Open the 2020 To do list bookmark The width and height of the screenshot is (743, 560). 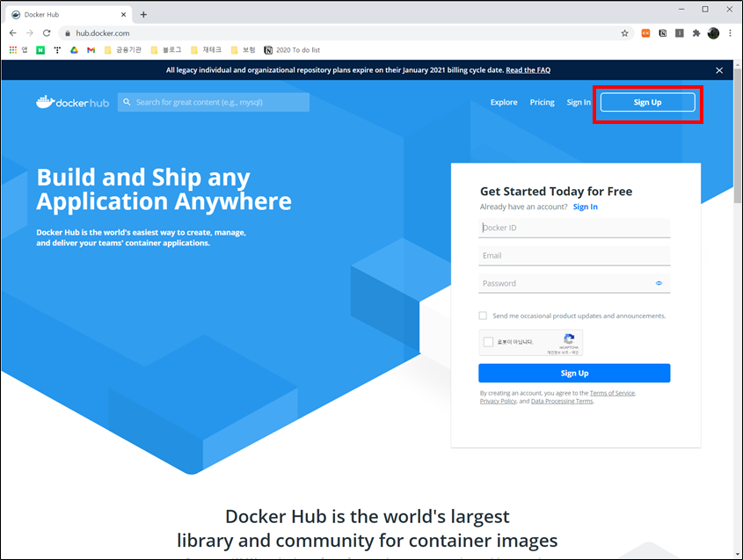coord(292,50)
